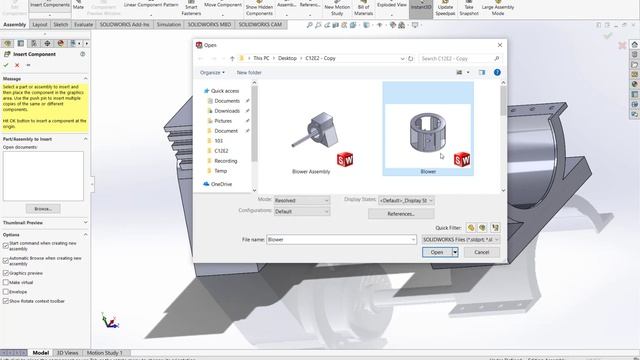Accept Insert Component with green checkmark
The width and height of the screenshot is (640, 360).
point(6,65)
